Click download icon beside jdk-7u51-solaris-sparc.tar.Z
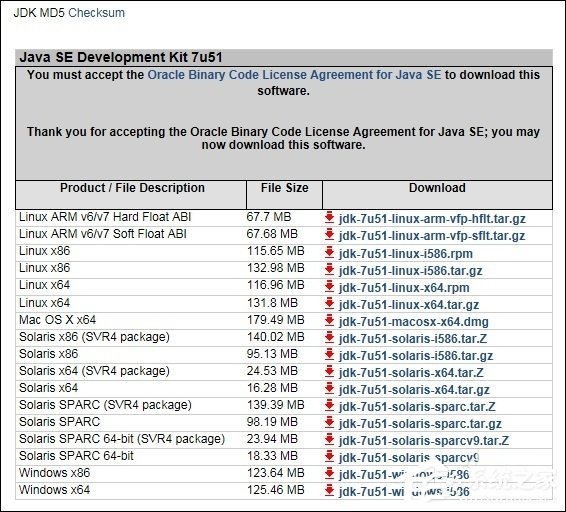The height and width of the screenshot is (512, 566). point(329,405)
